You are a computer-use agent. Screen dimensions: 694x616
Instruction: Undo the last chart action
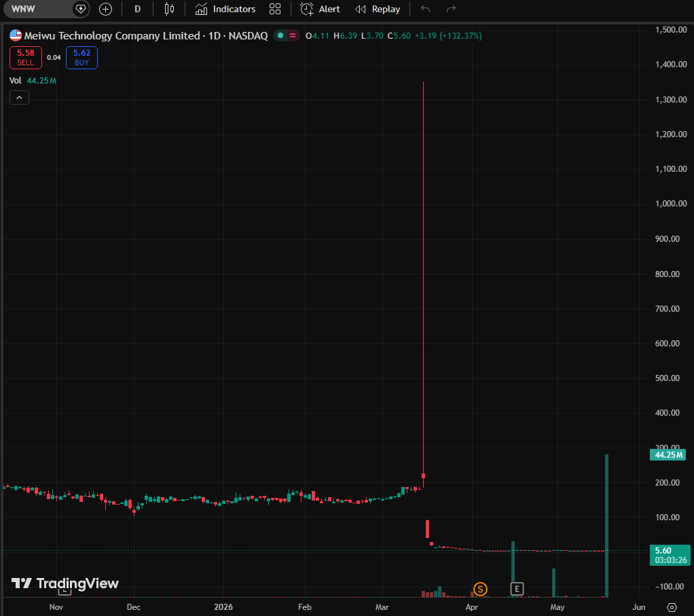(x=425, y=9)
